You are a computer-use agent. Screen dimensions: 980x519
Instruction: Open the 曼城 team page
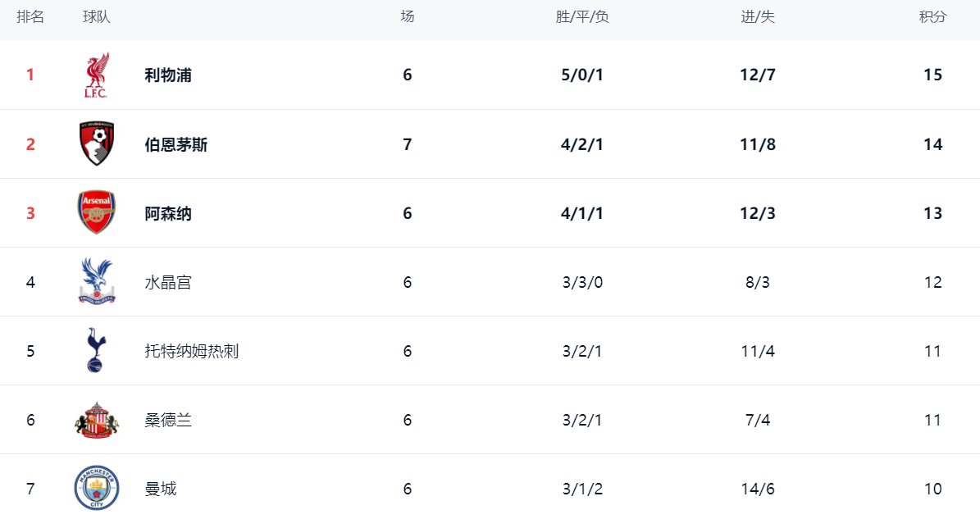coord(161,489)
